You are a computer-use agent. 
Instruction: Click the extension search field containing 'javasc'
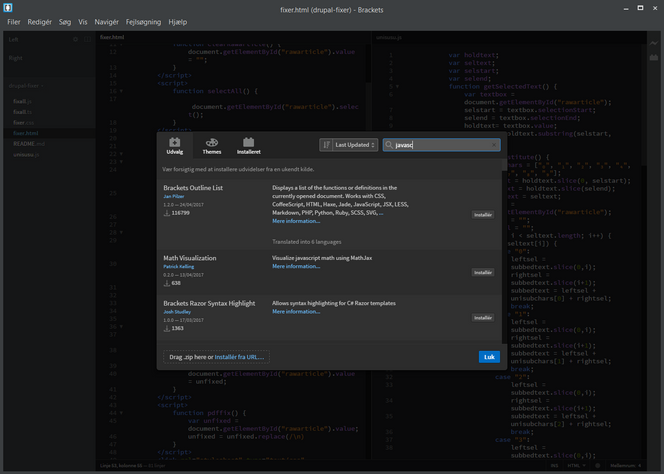pyautogui.click(x=442, y=145)
